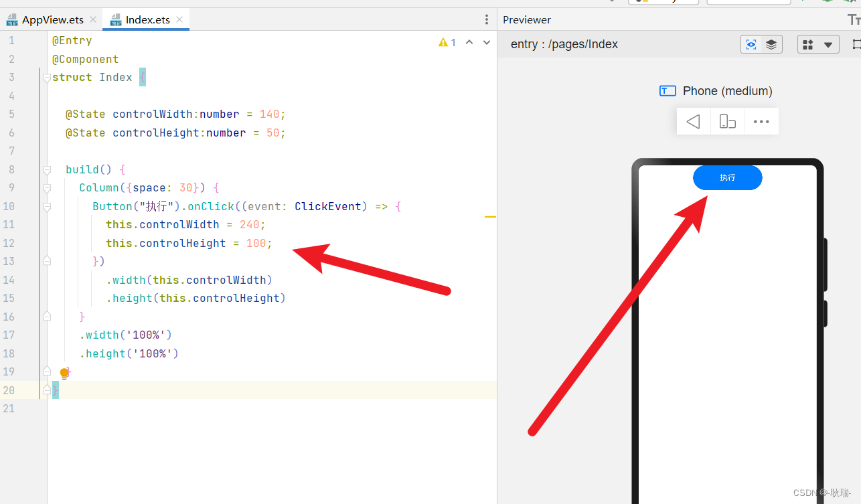Open the dropdown arrow beside profile grid icon
This screenshot has height=504, width=861.
pos(828,45)
